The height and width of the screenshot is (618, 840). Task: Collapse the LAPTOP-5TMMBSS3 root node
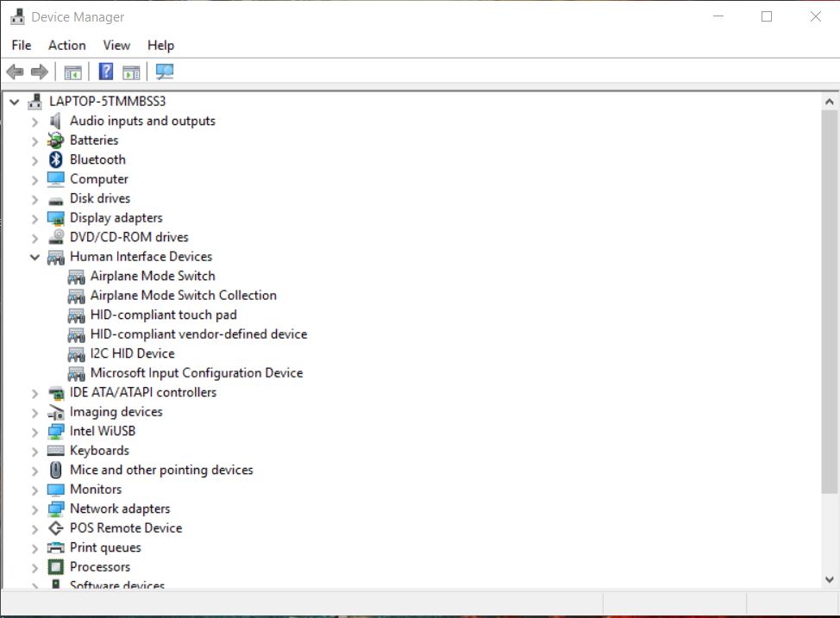pos(15,102)
